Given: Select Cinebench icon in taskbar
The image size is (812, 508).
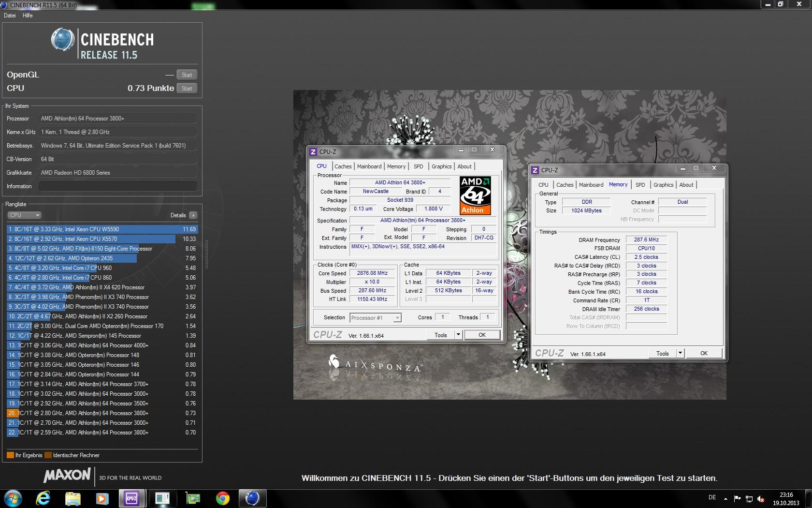Looking at the screenshot, I should (252, 498).
